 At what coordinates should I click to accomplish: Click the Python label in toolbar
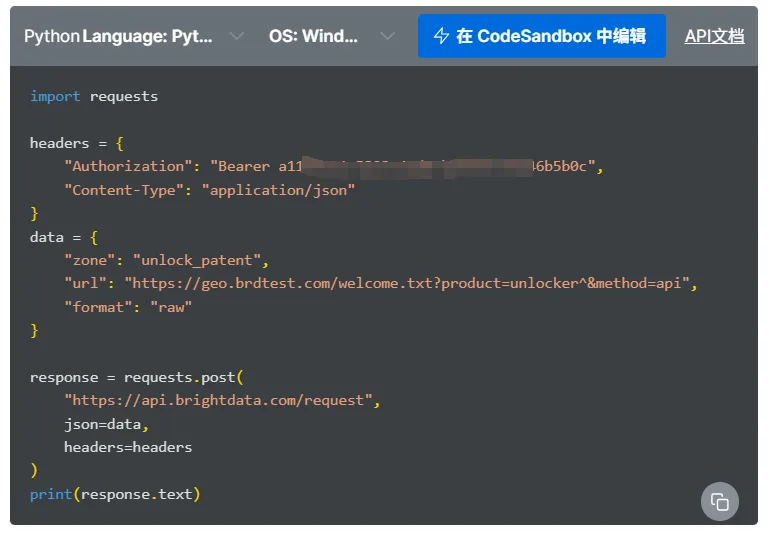click(52, 36)
